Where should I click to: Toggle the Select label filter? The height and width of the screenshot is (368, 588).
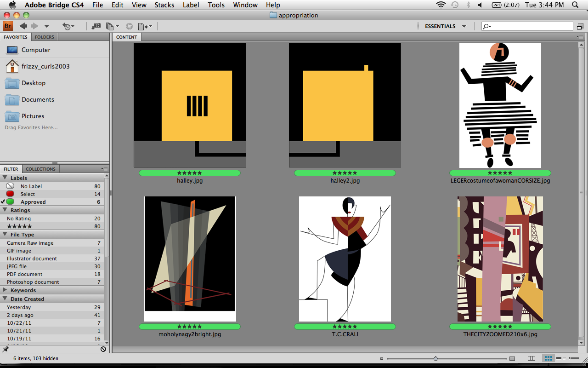coord(52,194)
